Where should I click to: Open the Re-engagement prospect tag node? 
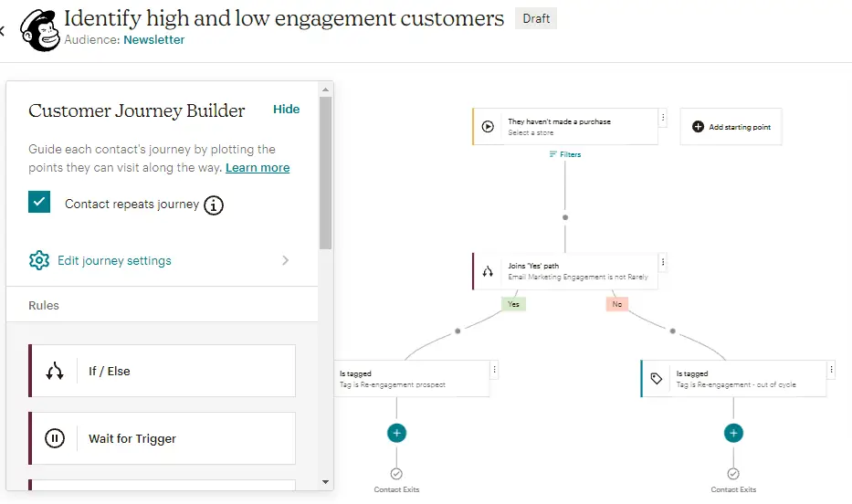point(411,379)
